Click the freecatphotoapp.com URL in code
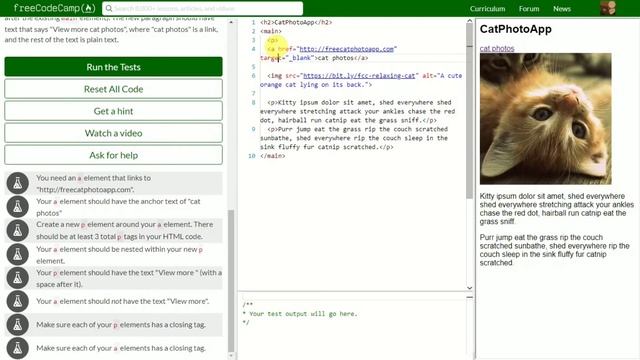This screenshot has height=360, width=640. pyautogui.click(x=347, y=49)
